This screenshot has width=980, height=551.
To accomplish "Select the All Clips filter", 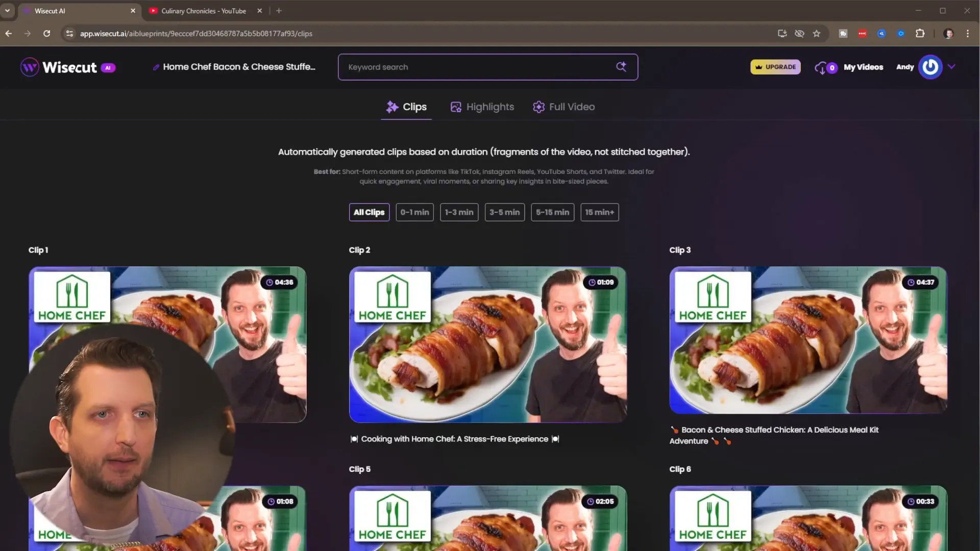I will pos(369,212).
